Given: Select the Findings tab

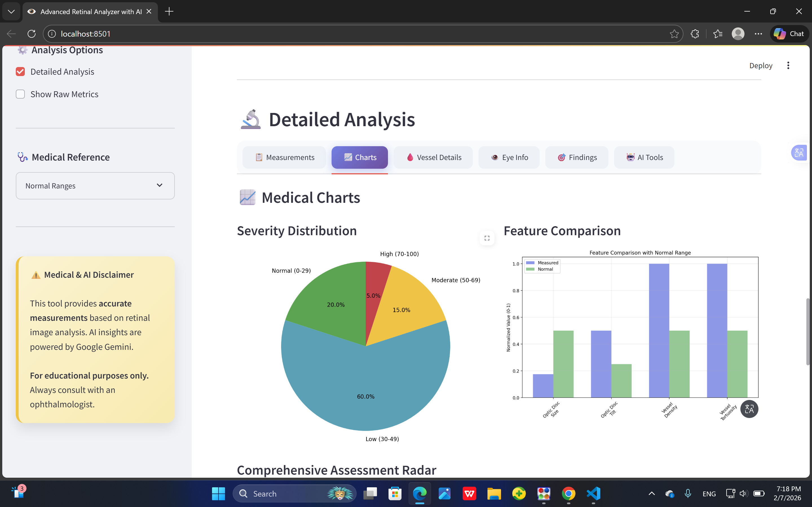Looking at the screenshot, I should (577, 157).
